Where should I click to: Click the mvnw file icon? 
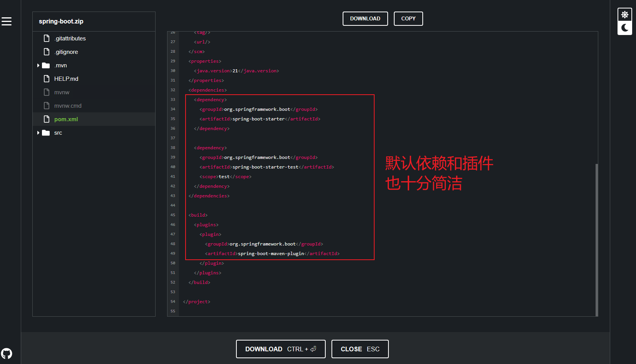[47, 92]
